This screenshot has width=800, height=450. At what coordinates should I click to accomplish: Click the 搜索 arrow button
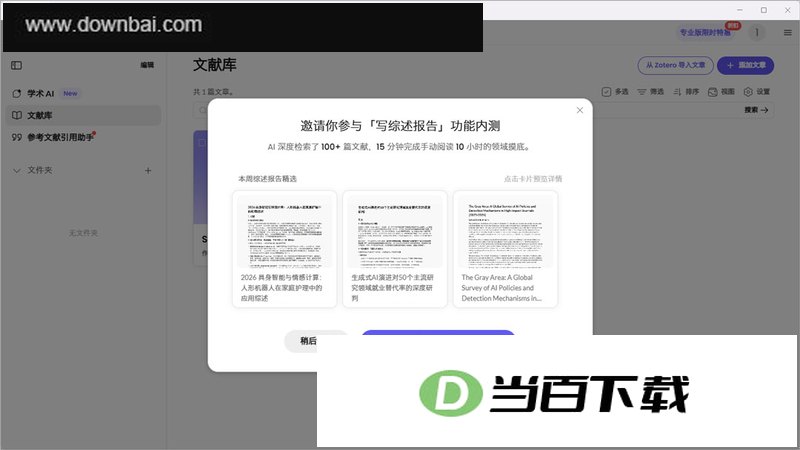click(x=756, y=110)
